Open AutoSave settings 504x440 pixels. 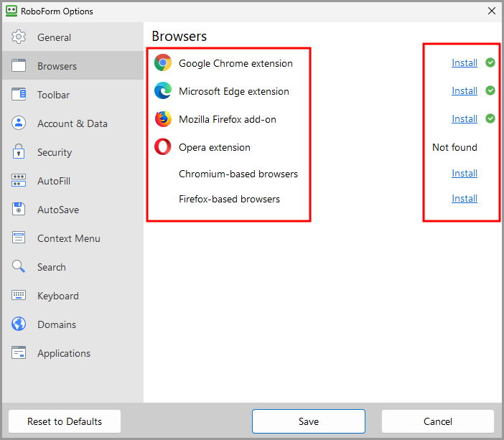click(x=73, y=209)
